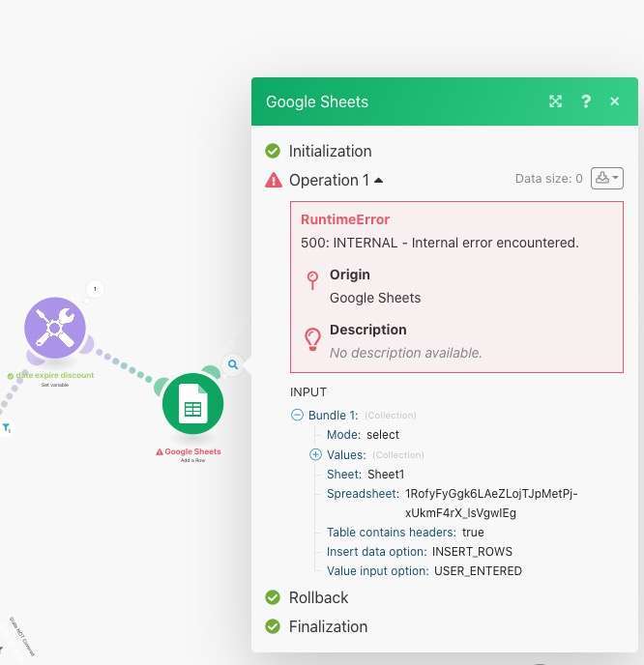This screenshot has height=665, width=644.
Task: Collapse Operation 1 using its caret
Action: (379, 180)
